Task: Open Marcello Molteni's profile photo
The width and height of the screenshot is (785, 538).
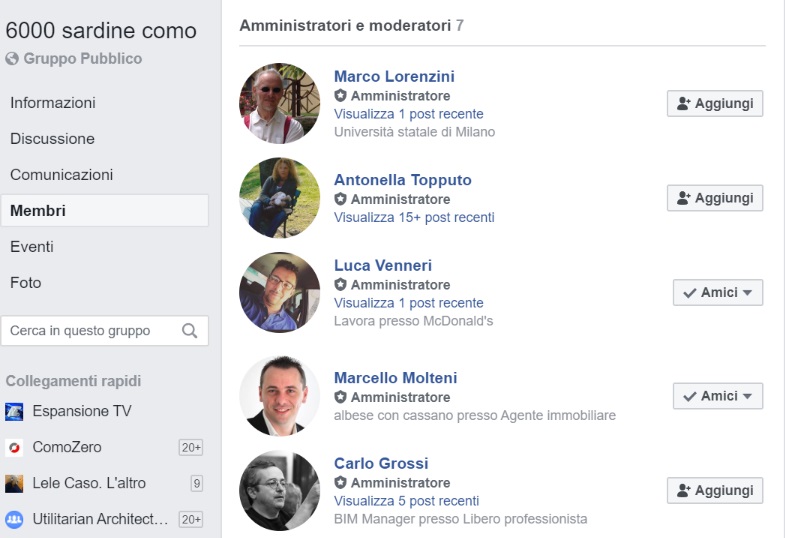Action: (x=279, y=396)
